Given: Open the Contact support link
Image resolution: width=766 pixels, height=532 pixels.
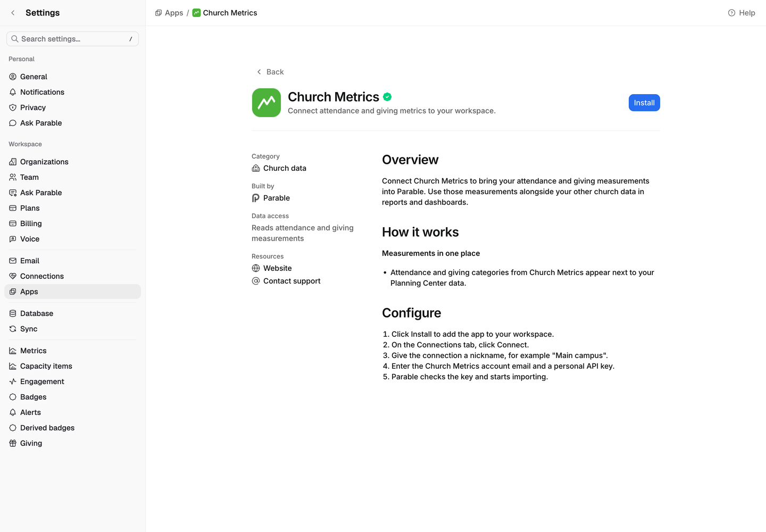Looking at the screenshot, I should (286, 281).
